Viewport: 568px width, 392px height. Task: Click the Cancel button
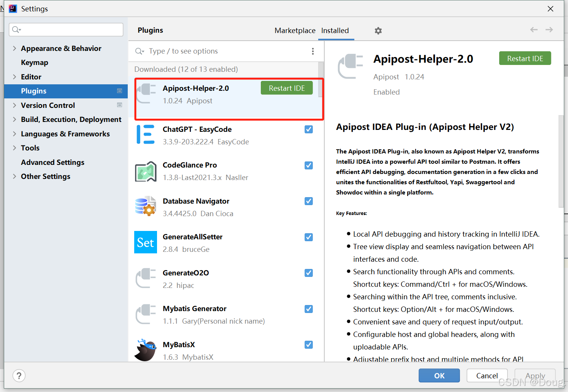point(487,376)
